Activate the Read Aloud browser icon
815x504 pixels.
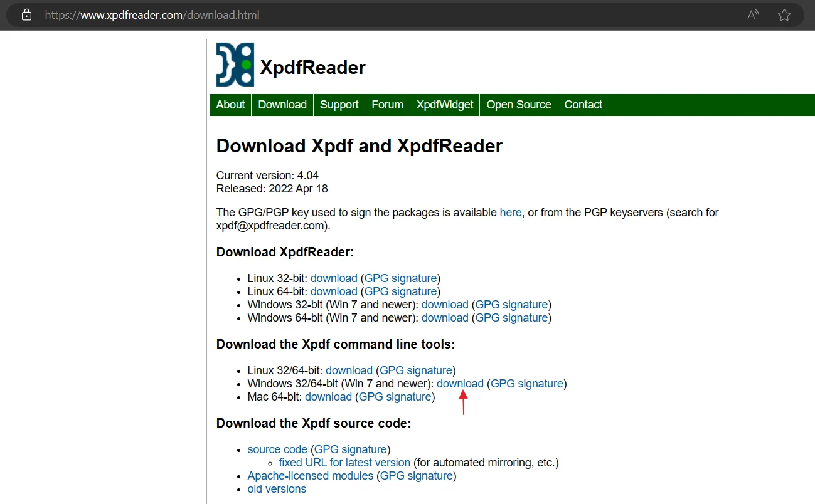click(x=752, y=14)
